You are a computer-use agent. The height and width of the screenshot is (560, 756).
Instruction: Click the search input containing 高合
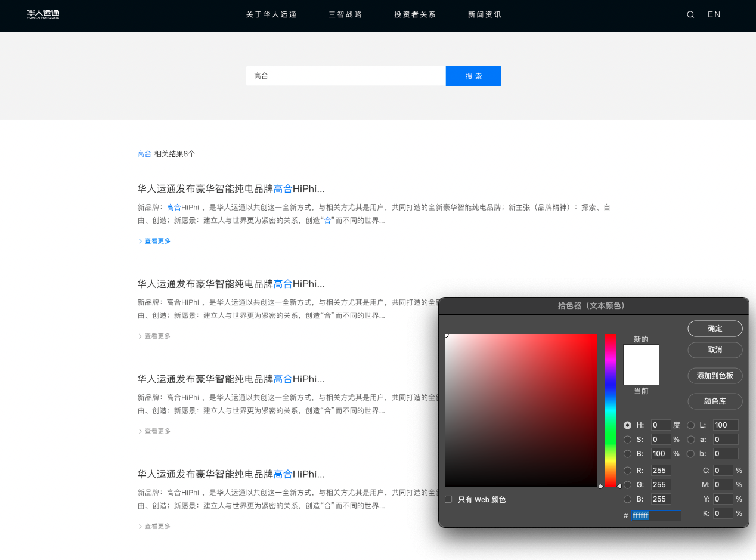coord(346,76)
